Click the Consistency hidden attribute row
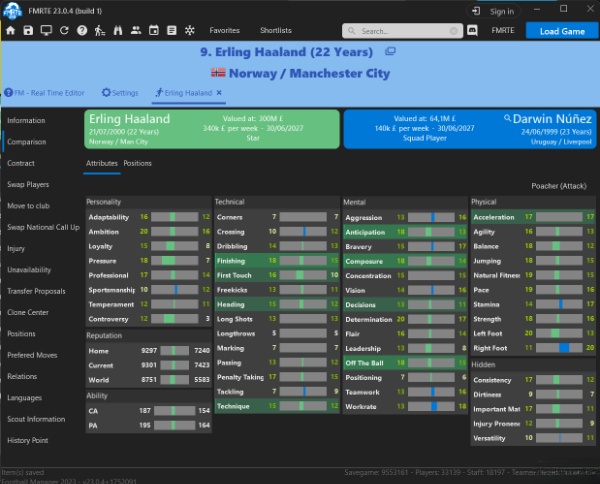This screenshot has height=484, width=600. coord(533,380)
